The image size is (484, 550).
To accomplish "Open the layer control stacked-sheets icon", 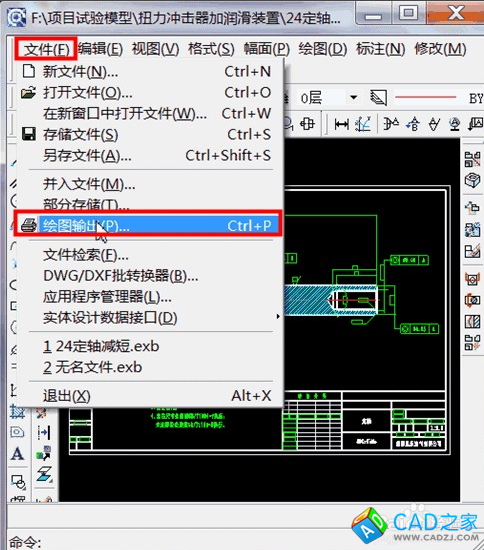I will click(x=378, y=98).
